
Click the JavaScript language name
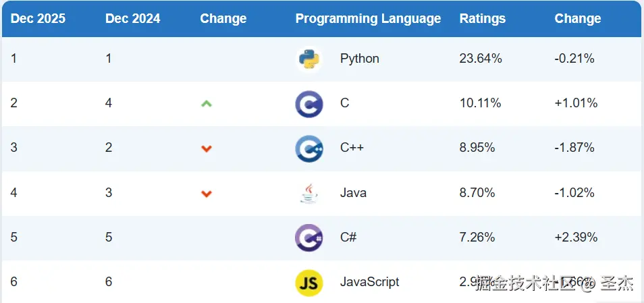pyautogui.click(x=369, y=282)
